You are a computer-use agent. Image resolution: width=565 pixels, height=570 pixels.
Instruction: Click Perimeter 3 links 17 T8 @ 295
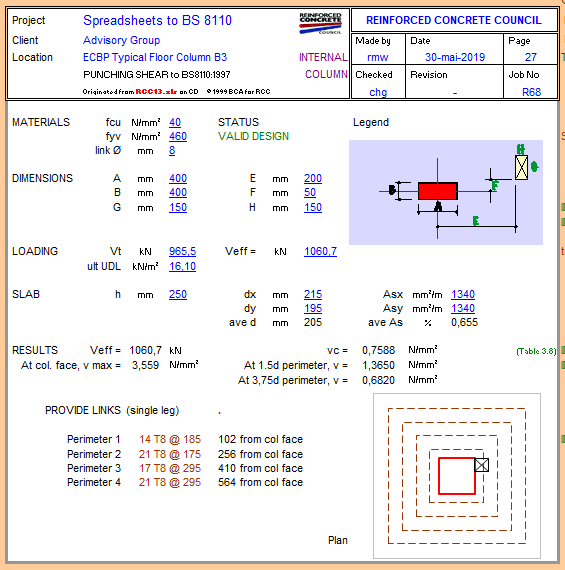(170, 468)
